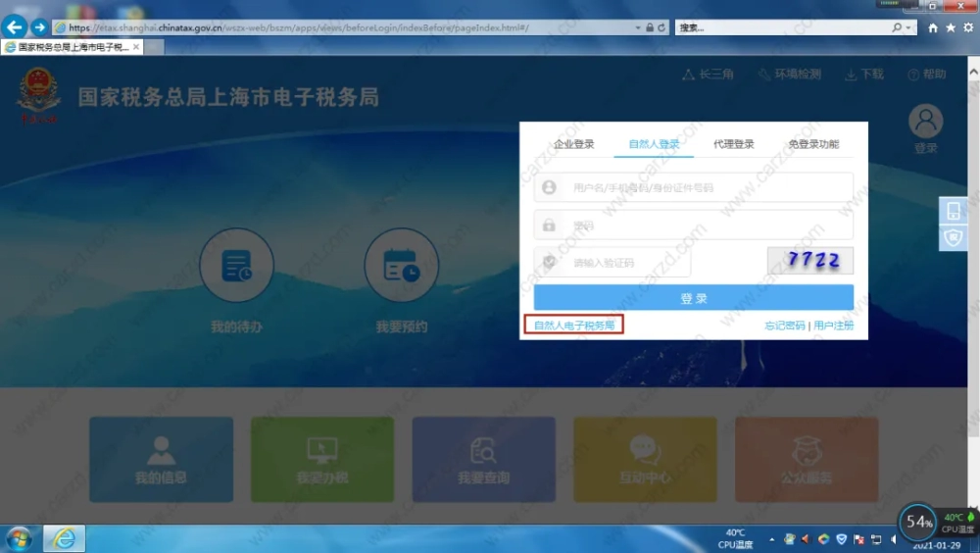The image size is (980, 553).
Task: Close the 国家税务总局上海市电子税务局 browser tab
Action: pos(136,47)
